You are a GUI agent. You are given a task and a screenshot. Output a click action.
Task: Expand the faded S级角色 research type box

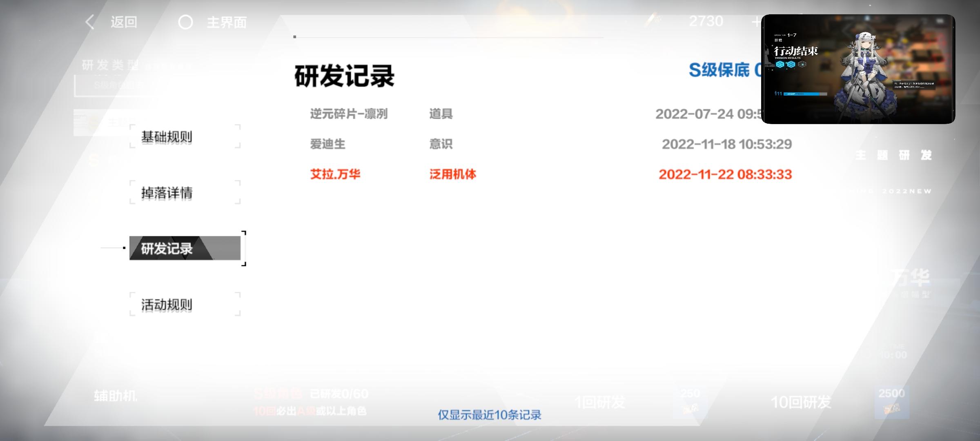click(118, 85)
